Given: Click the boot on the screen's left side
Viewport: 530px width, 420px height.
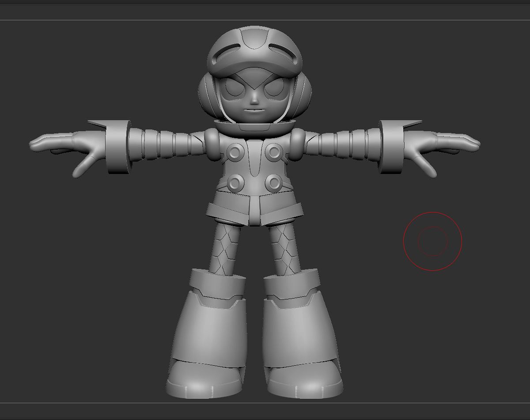Looking at the screenshot, I should (208, 334).
